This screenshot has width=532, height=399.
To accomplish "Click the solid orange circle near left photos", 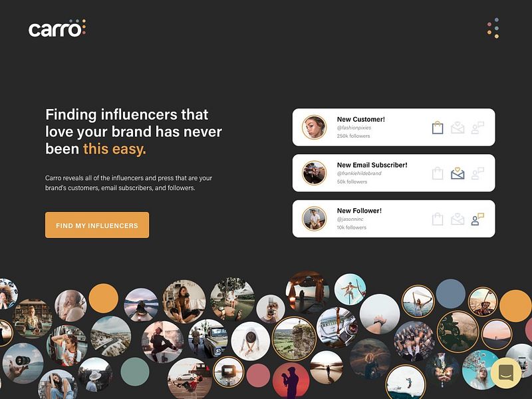I will tap(104, 298).
